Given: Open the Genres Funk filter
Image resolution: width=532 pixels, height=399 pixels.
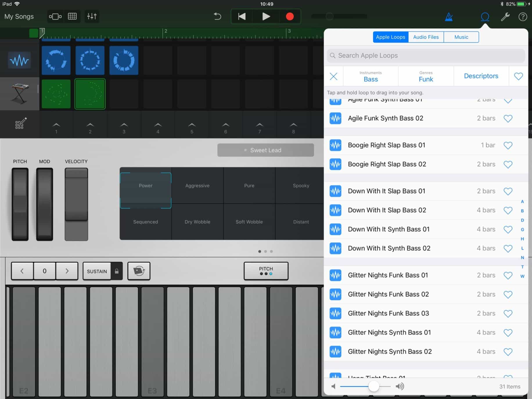Looking at the screenshot, I should pyautogui.click(x=426, y=76).
